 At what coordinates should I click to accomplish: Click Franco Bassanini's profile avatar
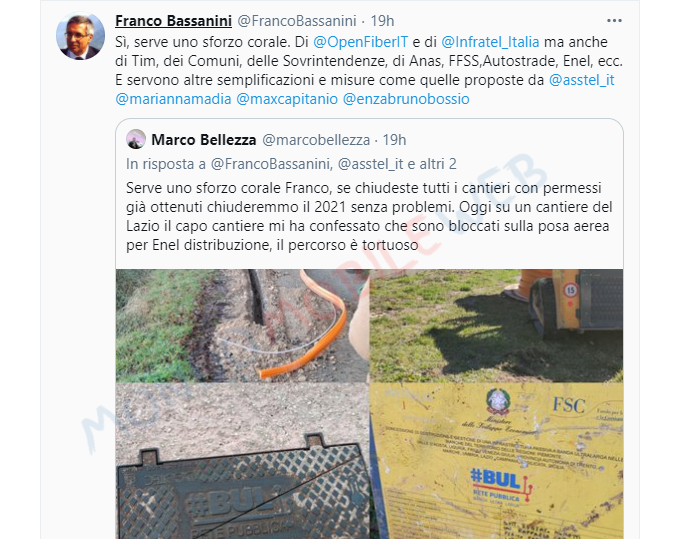pos(80,36)
